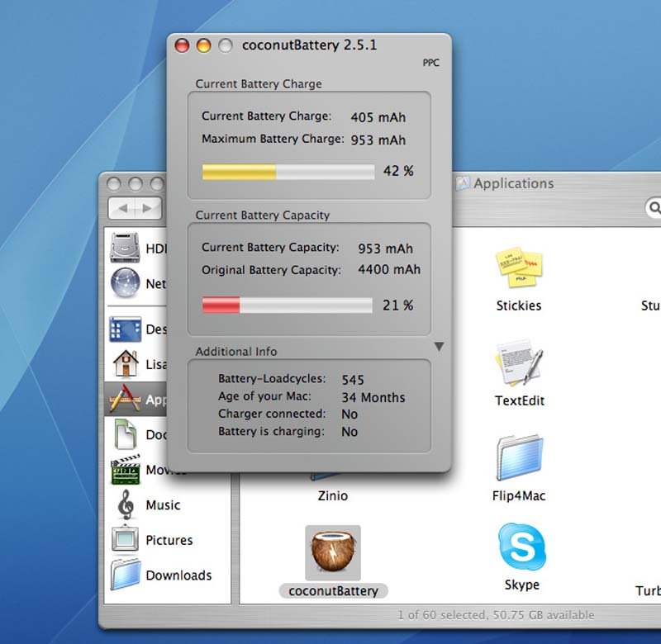
Task: Open the HD drive icon in Finder sidebar
Action: tap(125, 247)
